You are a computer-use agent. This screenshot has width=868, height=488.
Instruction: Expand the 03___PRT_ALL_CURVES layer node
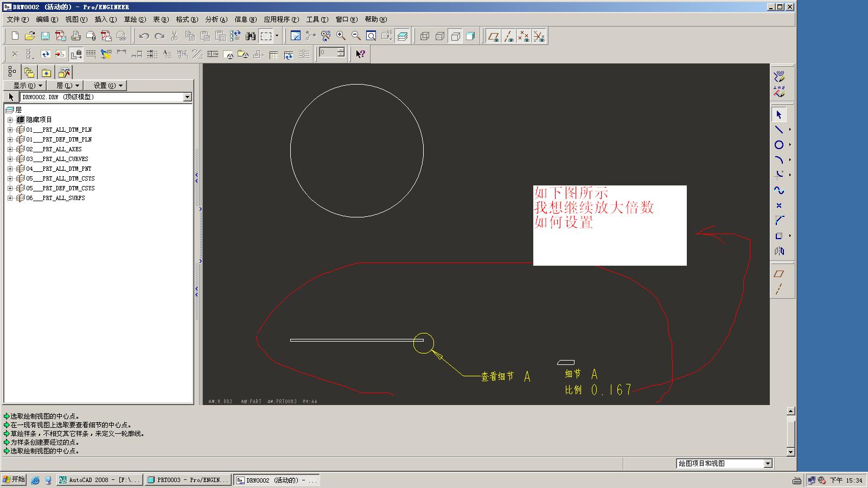tap(10, 159)
